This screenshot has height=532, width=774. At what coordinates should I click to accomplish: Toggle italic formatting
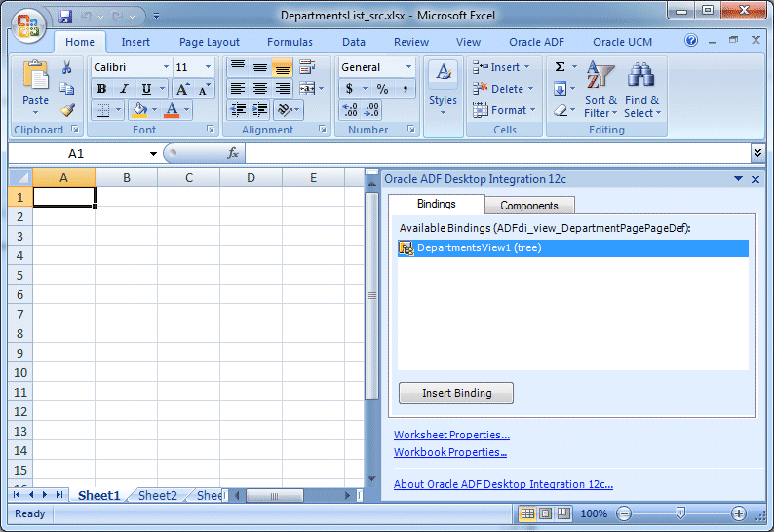(x=125, y=89)
